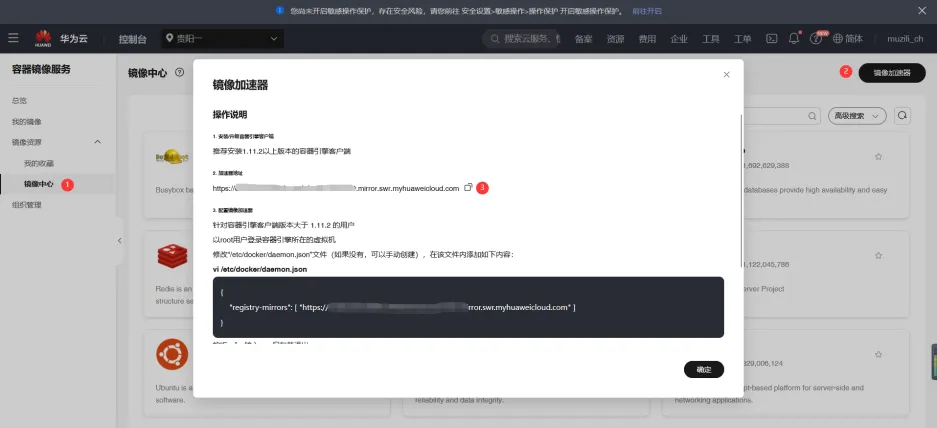Click the Ubuntu logo thumbnail
Viewport: 937px width, 428px height.
pyautogui.click(x=172, y=354)
